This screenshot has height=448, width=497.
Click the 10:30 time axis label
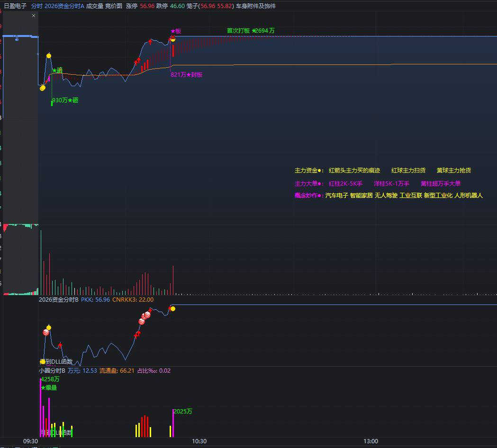pos(199,441)
